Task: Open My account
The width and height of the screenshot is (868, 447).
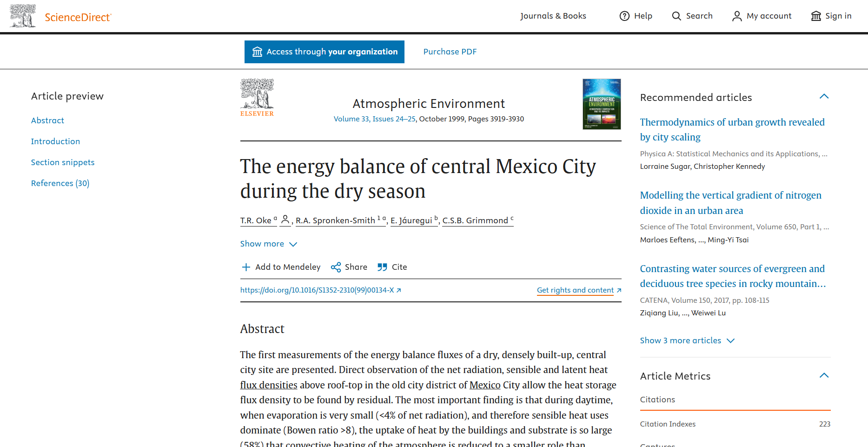Action: [x=737, y=15]
